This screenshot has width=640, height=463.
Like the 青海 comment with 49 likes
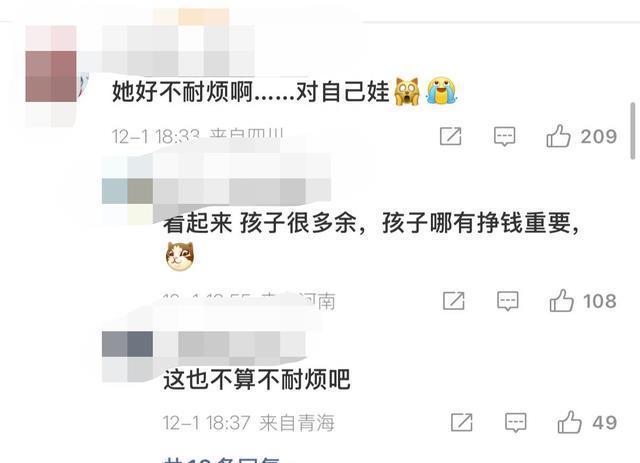(x=569, y=422)
